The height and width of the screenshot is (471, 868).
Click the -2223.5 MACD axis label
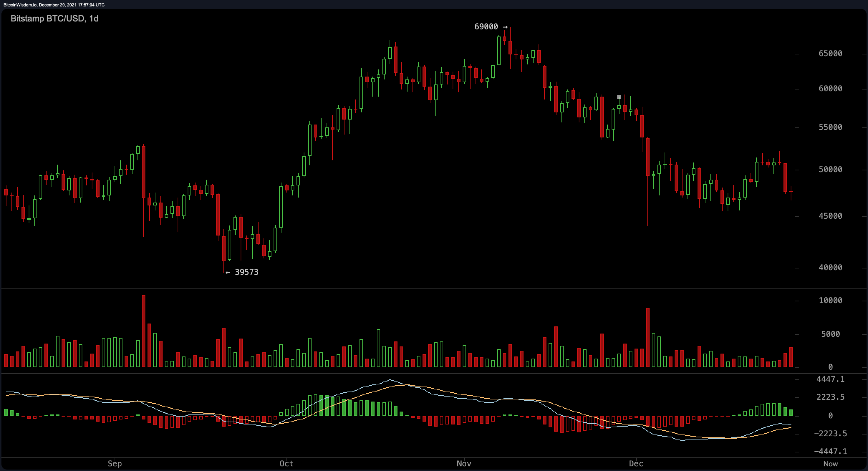(830, 434)
